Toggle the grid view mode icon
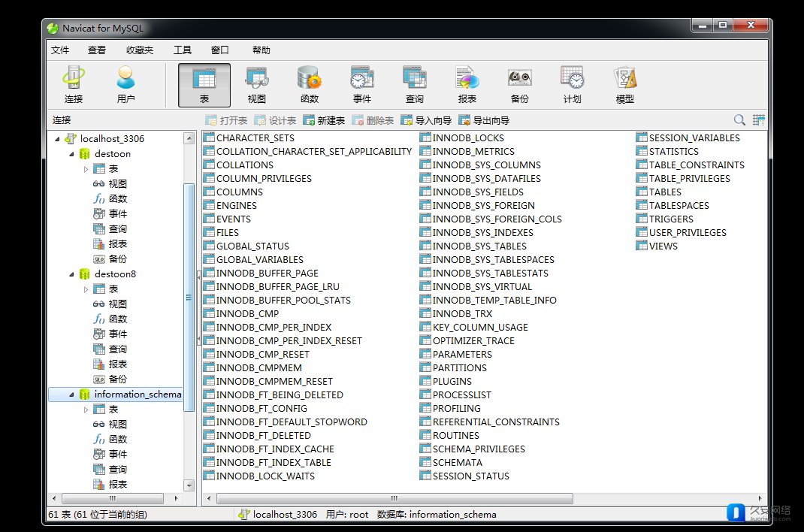The width and height of the screenshot is (804, 532). [759, 120]
